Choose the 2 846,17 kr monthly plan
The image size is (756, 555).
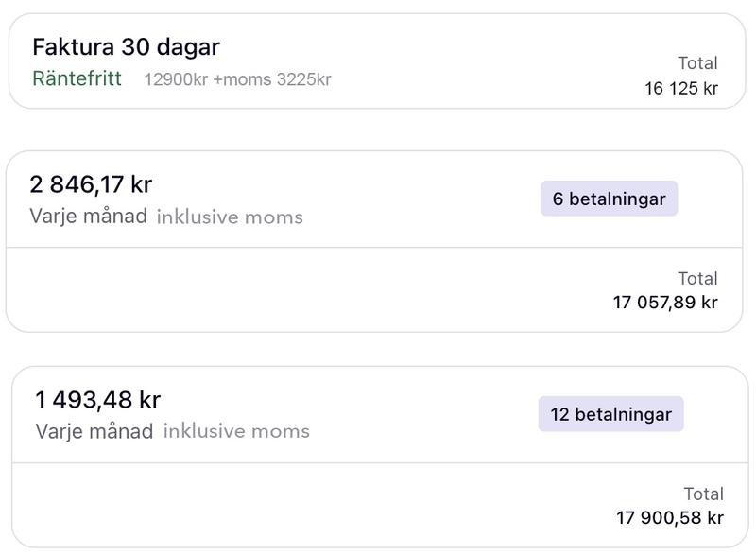91,184
